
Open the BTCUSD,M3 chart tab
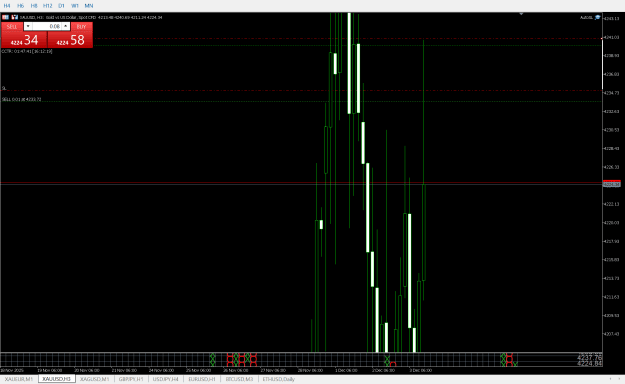[x=239, y=379]
